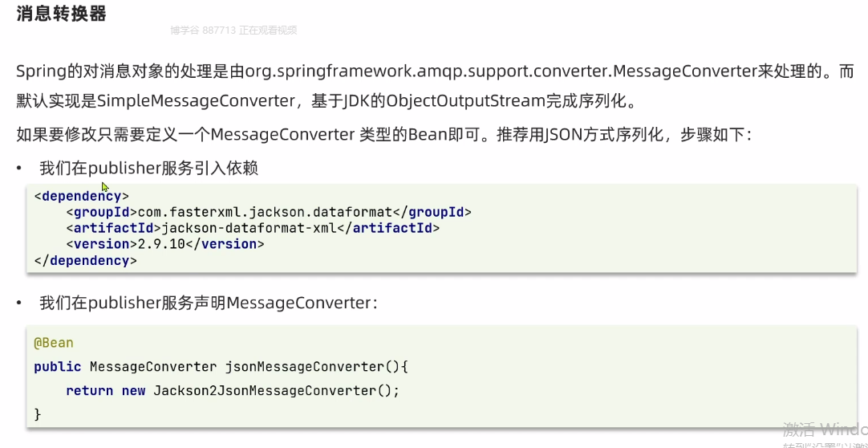868x448 pixels.
Task: Click the bullet before 我们在publisher服务引入依赖
Action: coord(20,169)
